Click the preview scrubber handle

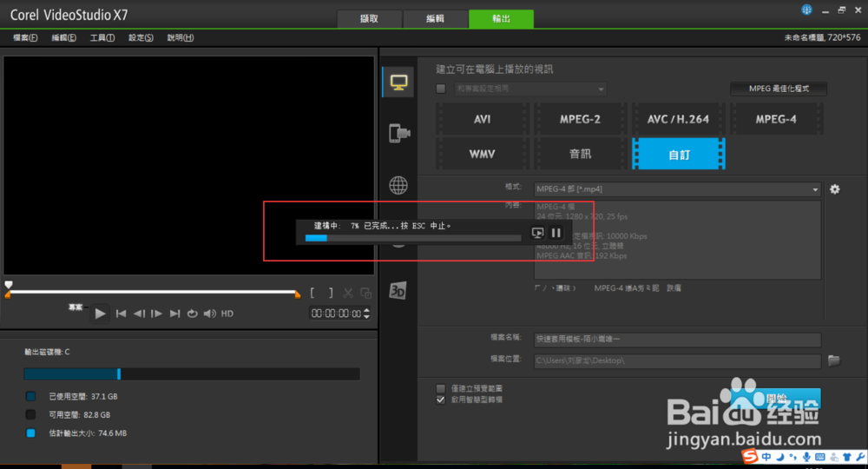tap(9, 285)
